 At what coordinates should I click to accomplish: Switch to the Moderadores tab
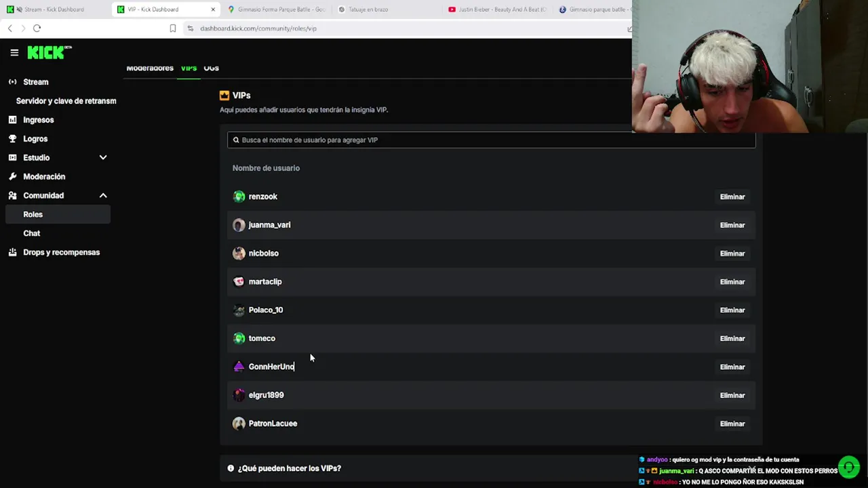(x=150, y=68)
